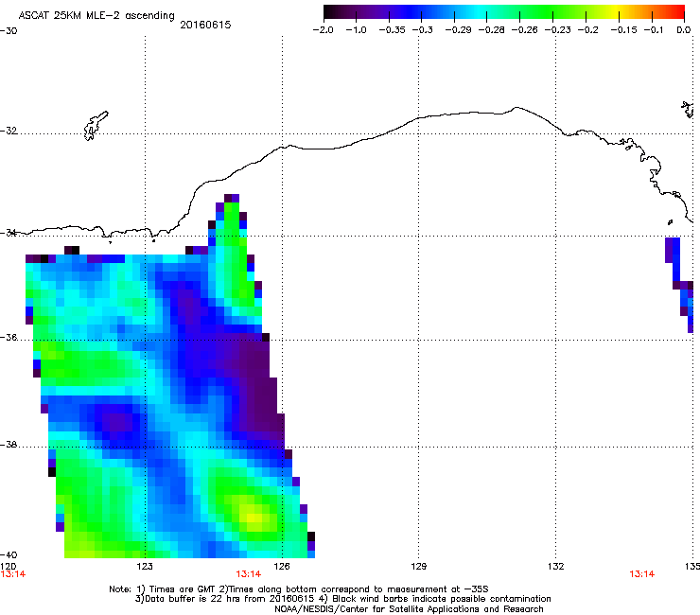Viewport: 700px width, 615px height.
Task: Click the '-0.23' color scale value
Action: [557, 30]
